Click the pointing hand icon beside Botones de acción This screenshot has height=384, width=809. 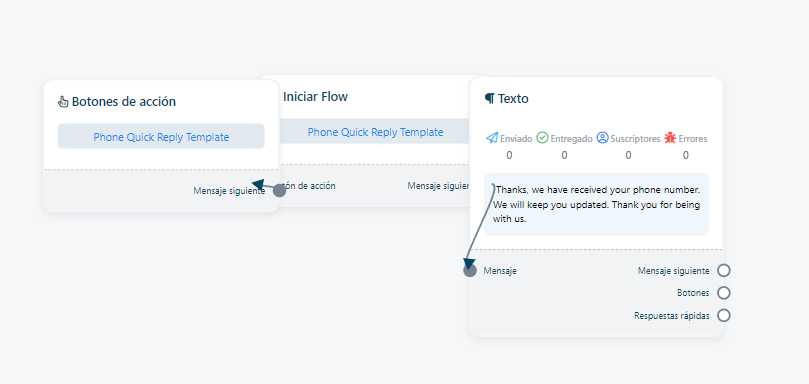(63, 102)
